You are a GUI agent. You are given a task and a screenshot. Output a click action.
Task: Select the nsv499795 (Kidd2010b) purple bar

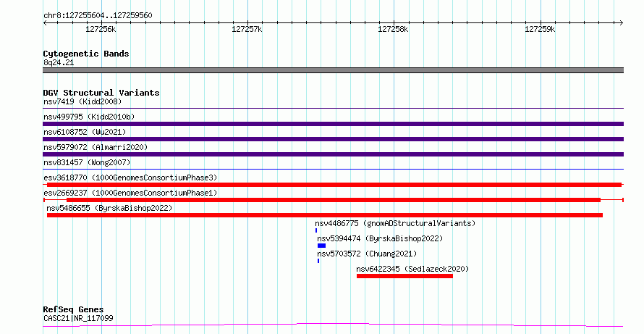(333, 124)
